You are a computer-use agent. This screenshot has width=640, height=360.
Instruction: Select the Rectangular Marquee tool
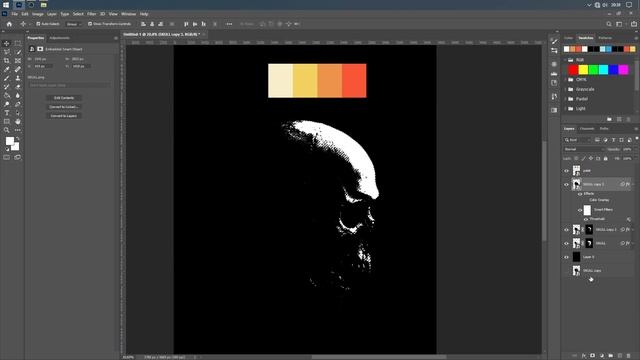pos(18,43)
